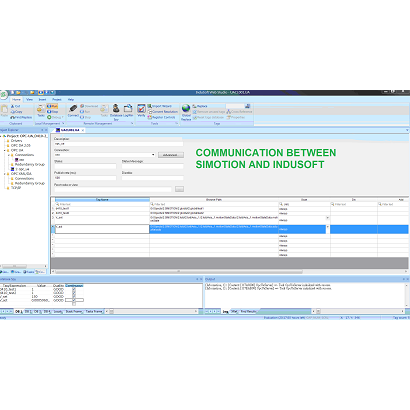Viewport: 410px width, 410px height.
Task: Toggle the Continuous checkbox in first watch row
Action: pos(74,290)
